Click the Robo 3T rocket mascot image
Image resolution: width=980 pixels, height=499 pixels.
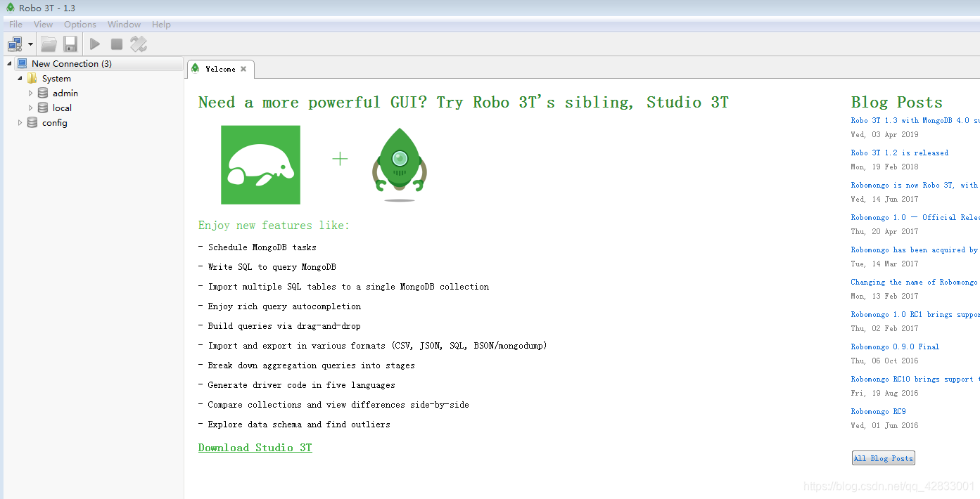(x=400, y=164)
